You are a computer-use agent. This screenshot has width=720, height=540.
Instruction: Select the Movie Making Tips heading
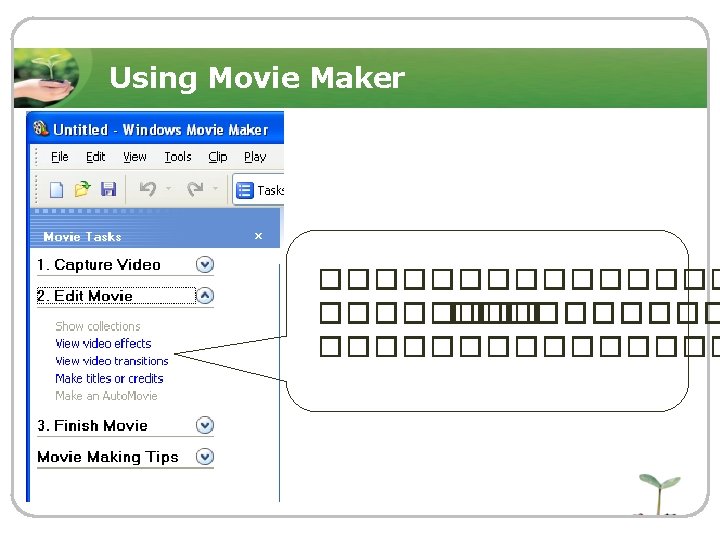(x=108, y=457)
